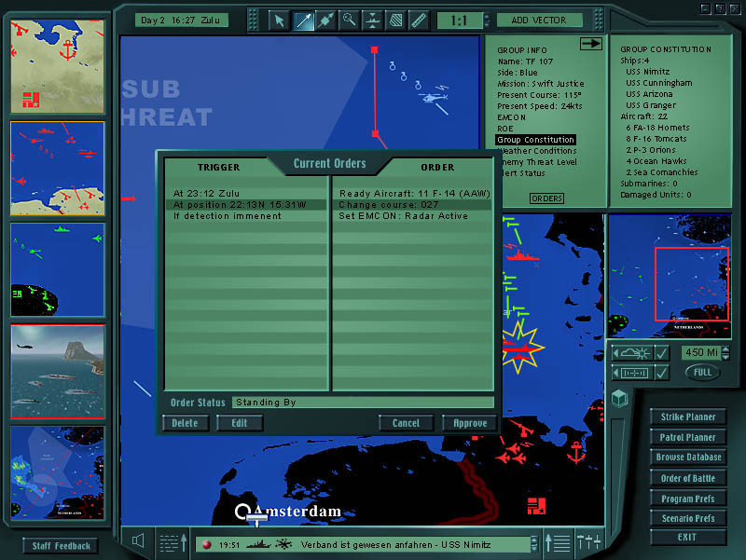
Task: Open the expanded message log icon
Action: pos(558,543)
